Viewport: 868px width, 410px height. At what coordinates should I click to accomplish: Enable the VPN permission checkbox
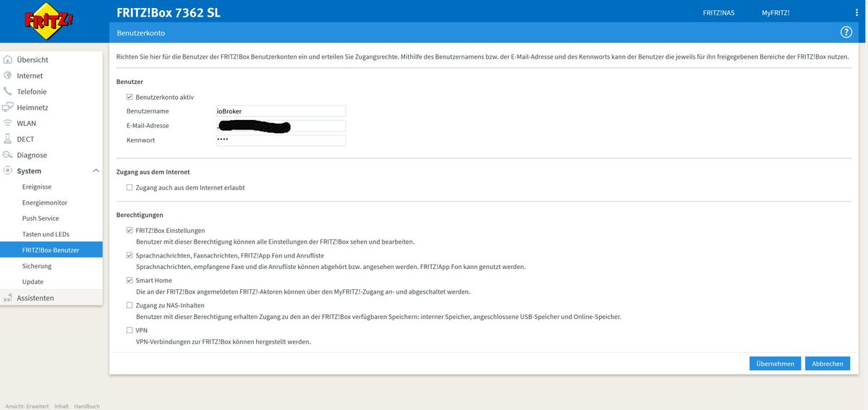point(129,330)
